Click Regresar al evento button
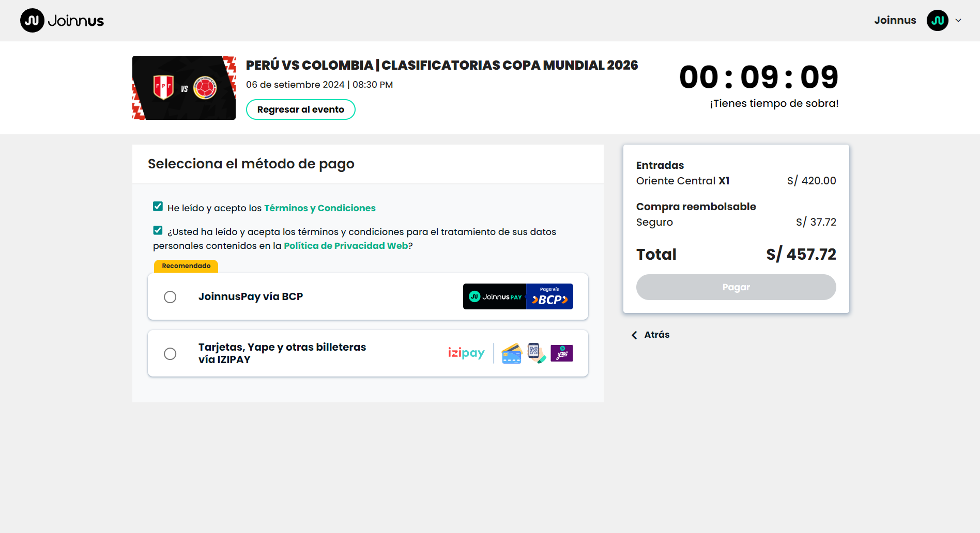Screen dimensions: 980x533 coord(300,109)
